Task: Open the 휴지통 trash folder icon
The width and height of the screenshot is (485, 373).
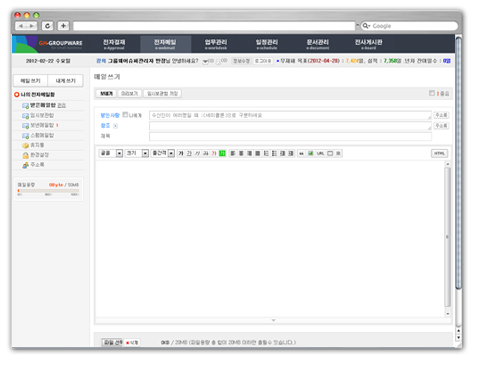Action: coord(25,145)
